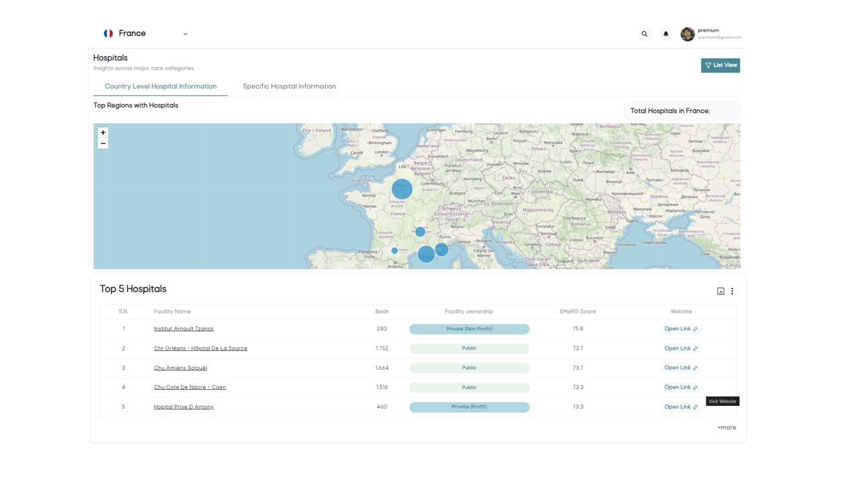Click the external link icon on the Hopital Prive D Antony row
This screenshot has width=868, height=484.
coord(696,407)
